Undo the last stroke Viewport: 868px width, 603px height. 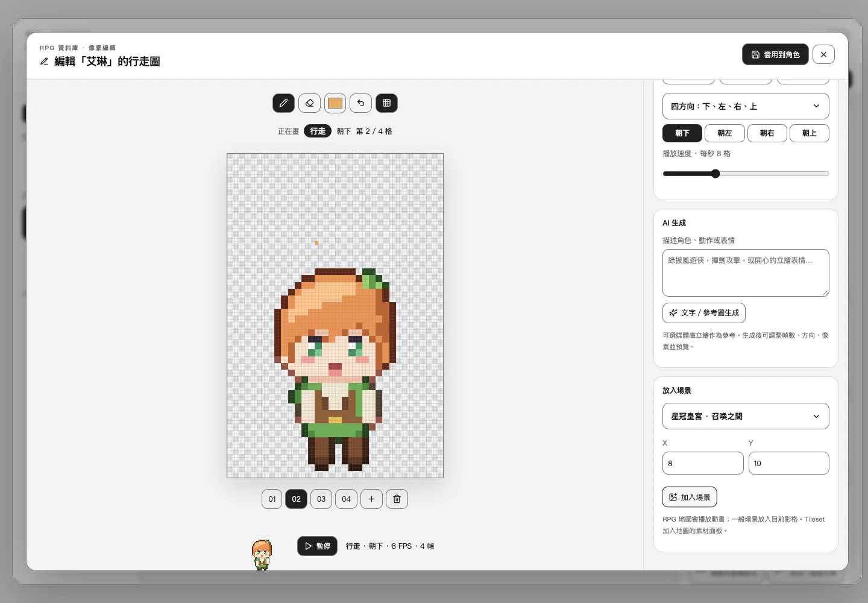tap(360, 103)
